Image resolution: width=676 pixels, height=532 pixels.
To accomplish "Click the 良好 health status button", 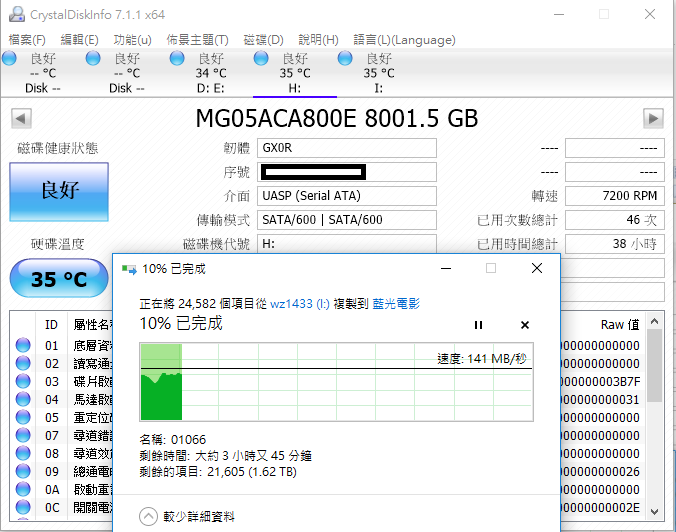I will click(x=59, y=192).
